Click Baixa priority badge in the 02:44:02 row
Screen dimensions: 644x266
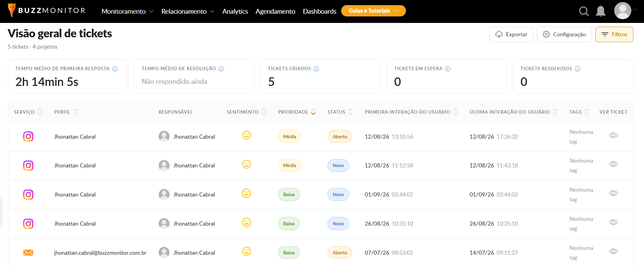pos(289,194)
